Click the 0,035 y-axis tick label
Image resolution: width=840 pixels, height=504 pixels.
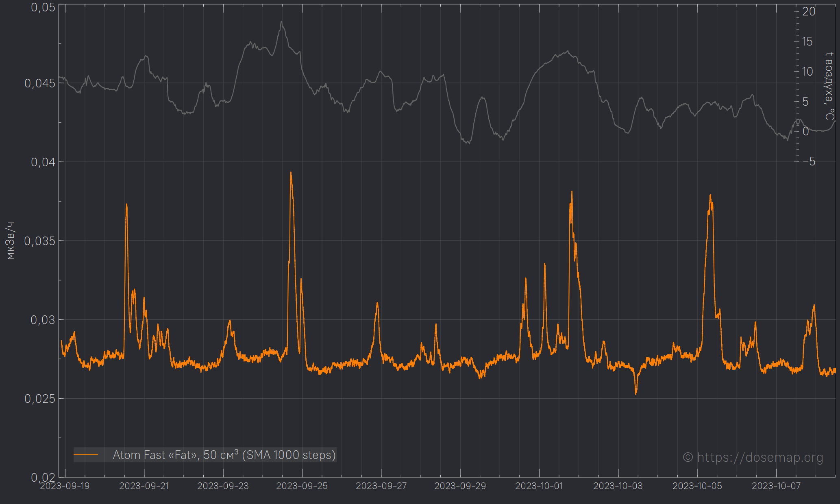(x=40, y=241)
